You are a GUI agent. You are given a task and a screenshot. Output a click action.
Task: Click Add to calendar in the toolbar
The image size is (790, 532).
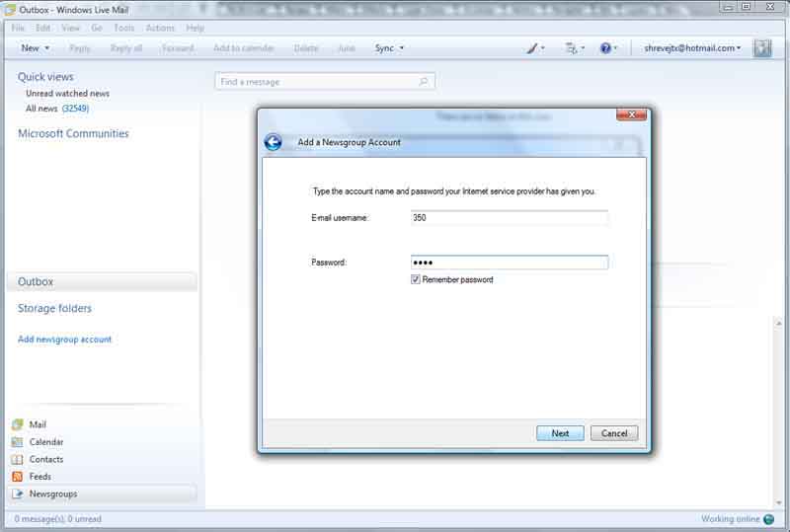coord(243,48)
